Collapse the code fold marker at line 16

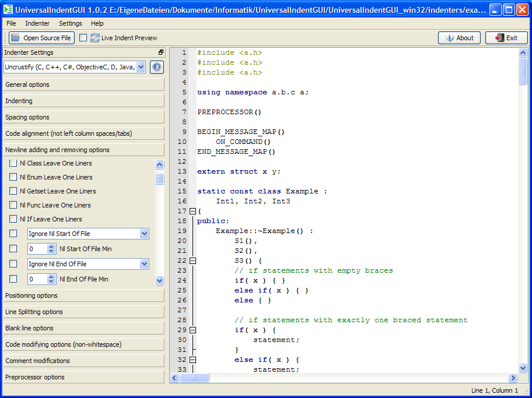tap(193, 211)
